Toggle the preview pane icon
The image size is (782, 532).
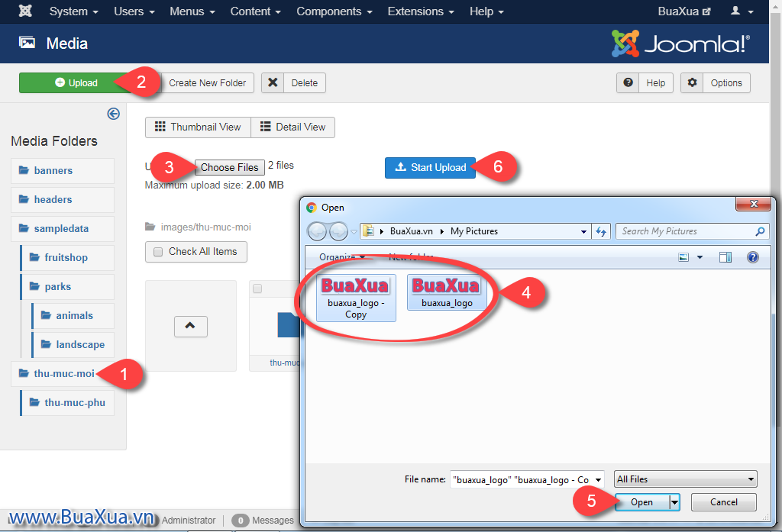(x=725, y=257)
